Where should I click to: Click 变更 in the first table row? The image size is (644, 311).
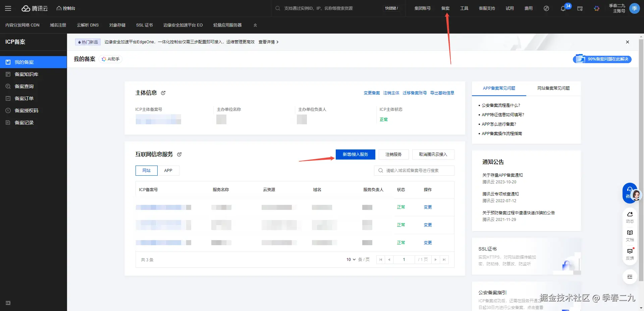(x=428, y=207)
